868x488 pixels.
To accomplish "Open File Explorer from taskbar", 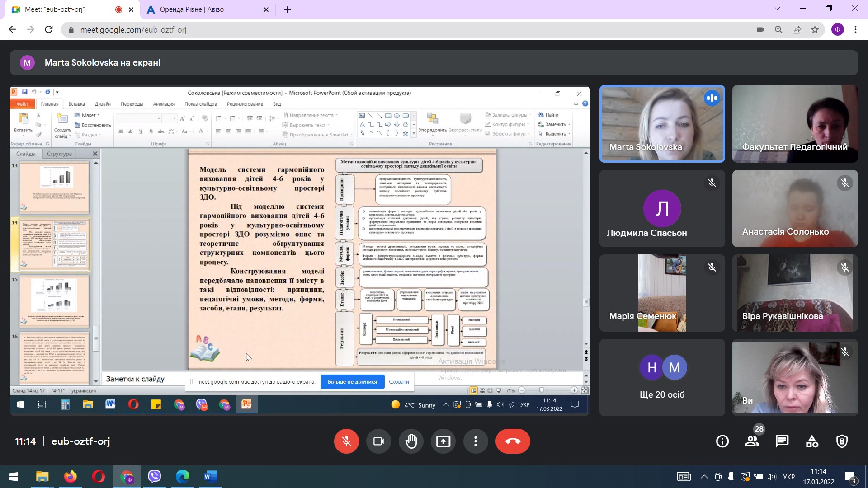I will pos(42,477).
